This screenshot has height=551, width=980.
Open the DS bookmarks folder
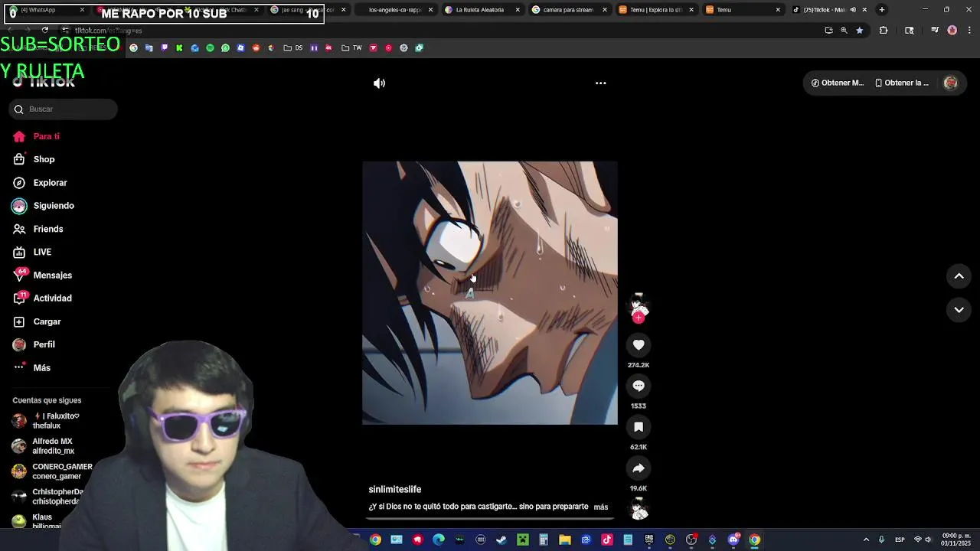tap(293, 47)
